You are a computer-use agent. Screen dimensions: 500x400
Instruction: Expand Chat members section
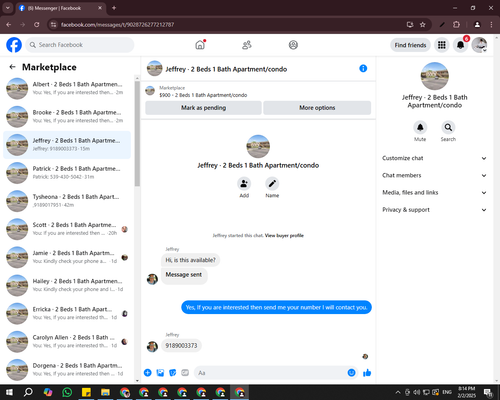434,175
